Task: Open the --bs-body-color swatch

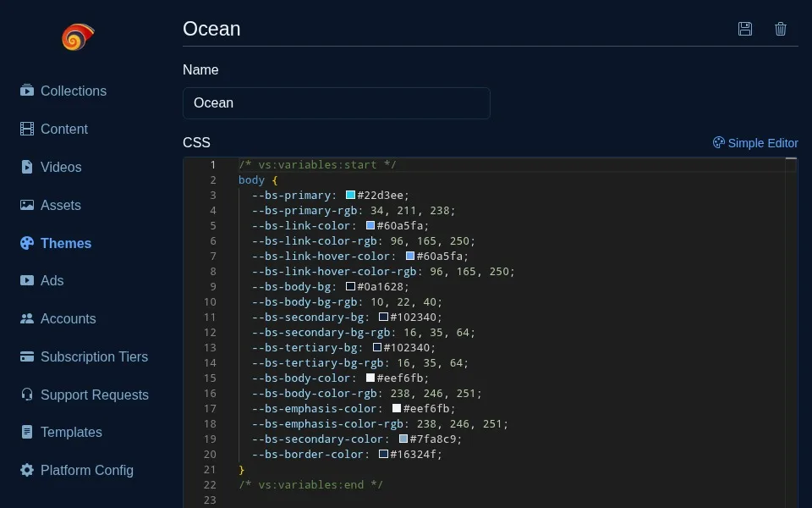Action: click(x=370, y=378)
